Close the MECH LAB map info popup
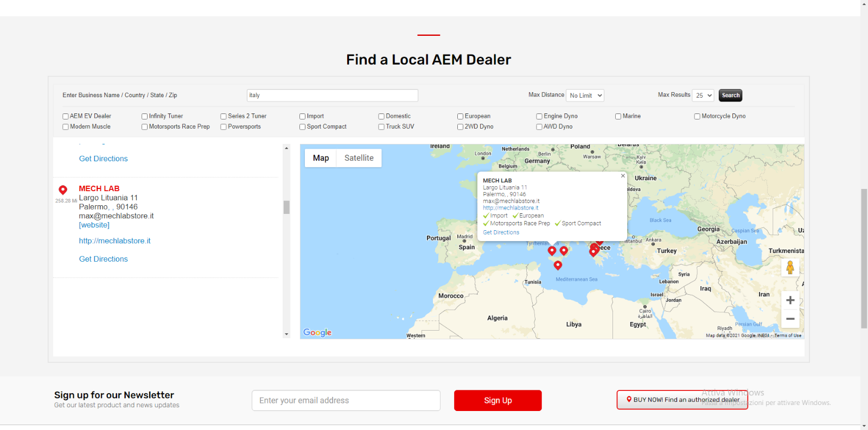Viewport: 868px width, 430px height. point(623,176)
